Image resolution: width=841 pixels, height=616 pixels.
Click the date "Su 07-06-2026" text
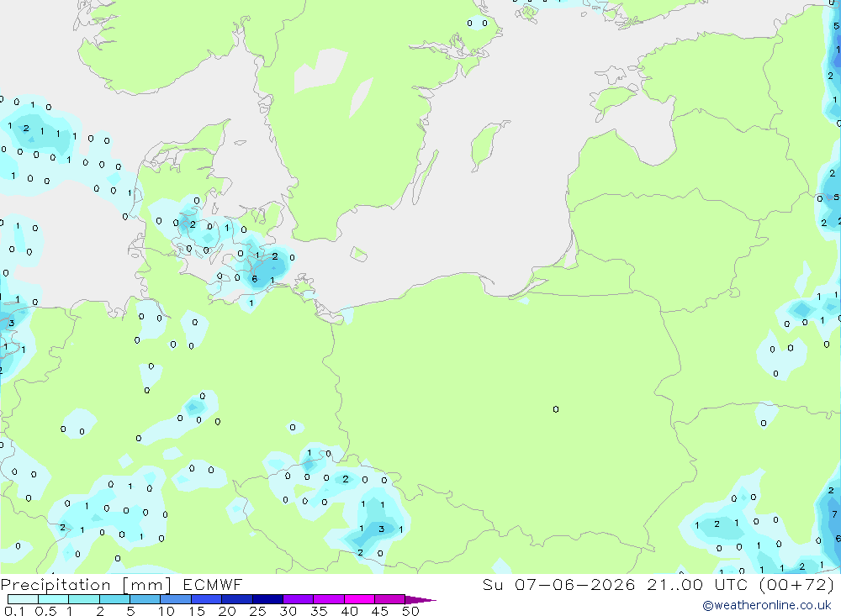(x=559, y=584)
